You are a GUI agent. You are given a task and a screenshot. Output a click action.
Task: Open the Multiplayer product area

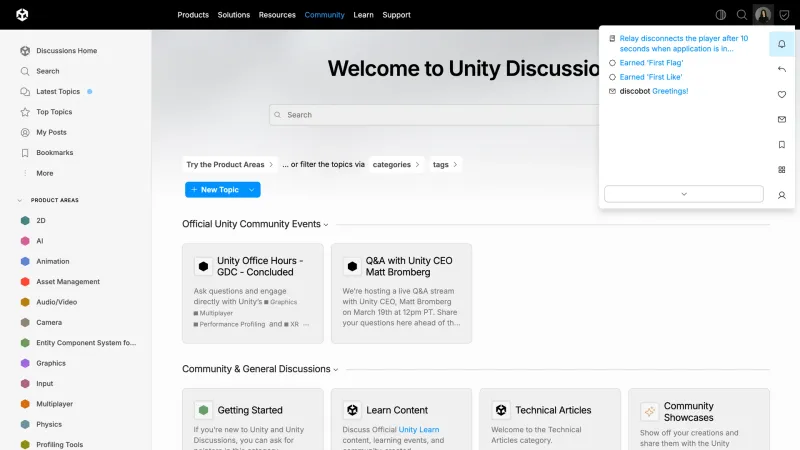pyautogui.click(x=54, y=404)
